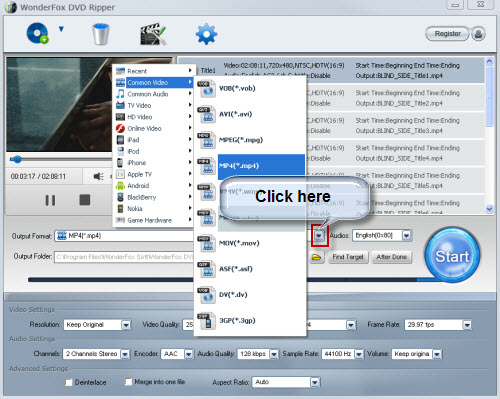Open BlackBerry device category
The width and height of the screenshot is (500, 399).
153,197
